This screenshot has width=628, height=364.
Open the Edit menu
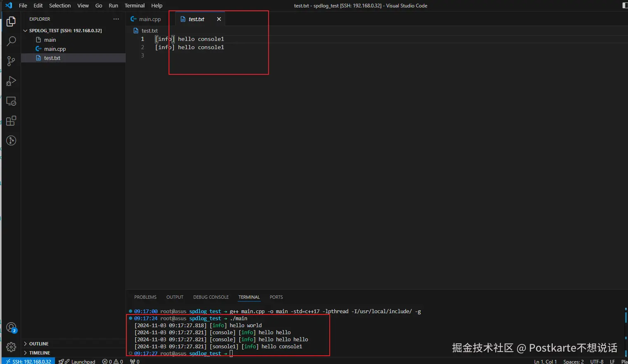[38, 5]
